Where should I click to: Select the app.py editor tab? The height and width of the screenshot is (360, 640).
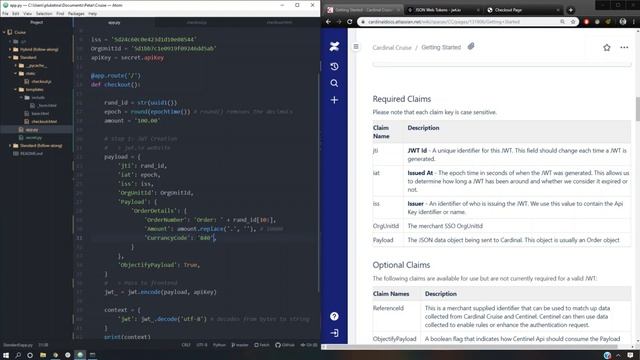(114, 23)
